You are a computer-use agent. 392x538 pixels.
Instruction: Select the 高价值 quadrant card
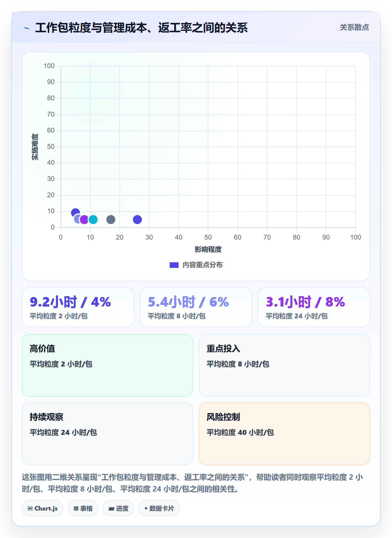tap(108, 365)
